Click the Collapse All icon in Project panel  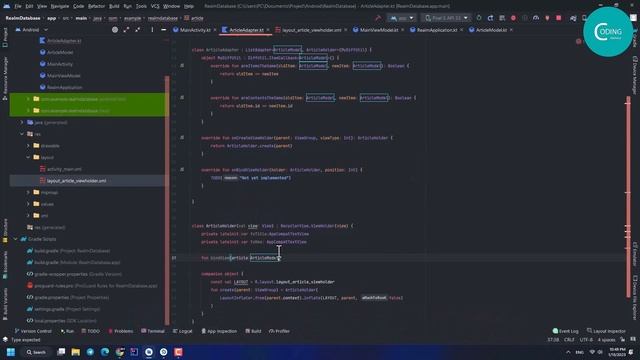(138, 30)
